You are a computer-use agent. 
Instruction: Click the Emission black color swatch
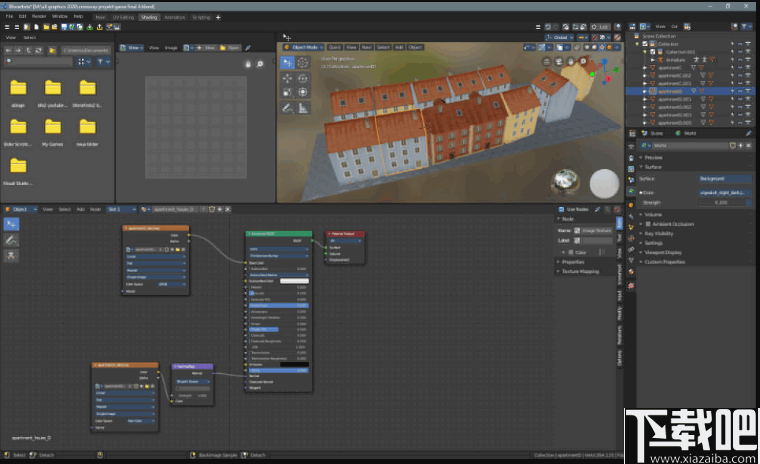pos(294,365)
